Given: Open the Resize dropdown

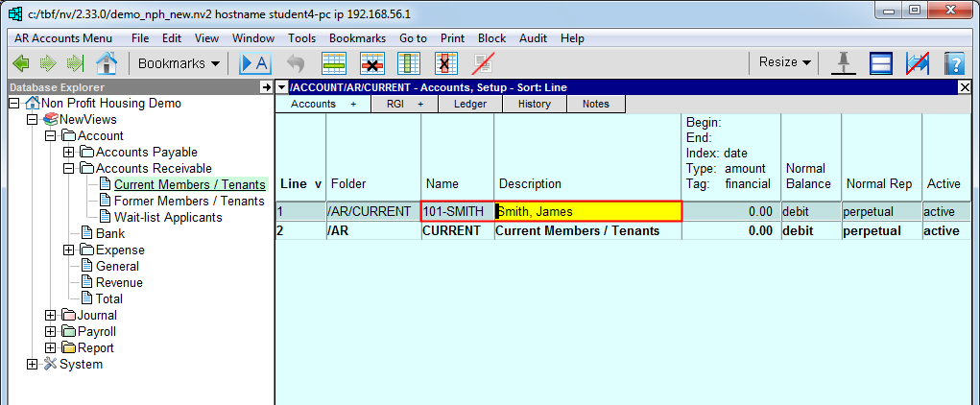Looking at the screenshot, I should (x=784, y=62).
